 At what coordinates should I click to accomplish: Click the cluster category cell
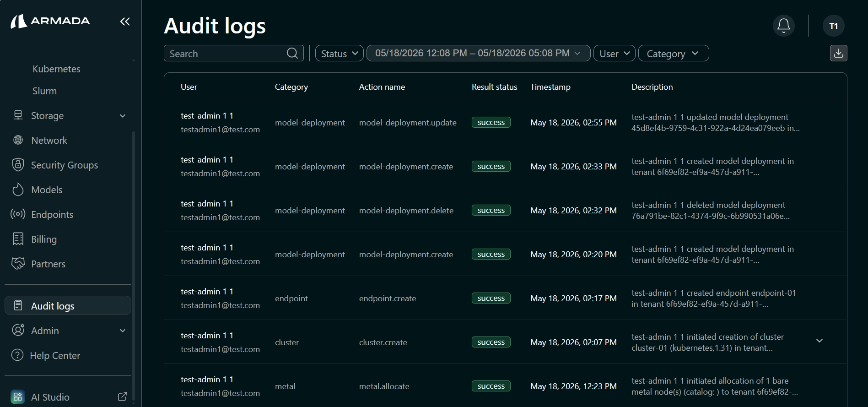287,342
